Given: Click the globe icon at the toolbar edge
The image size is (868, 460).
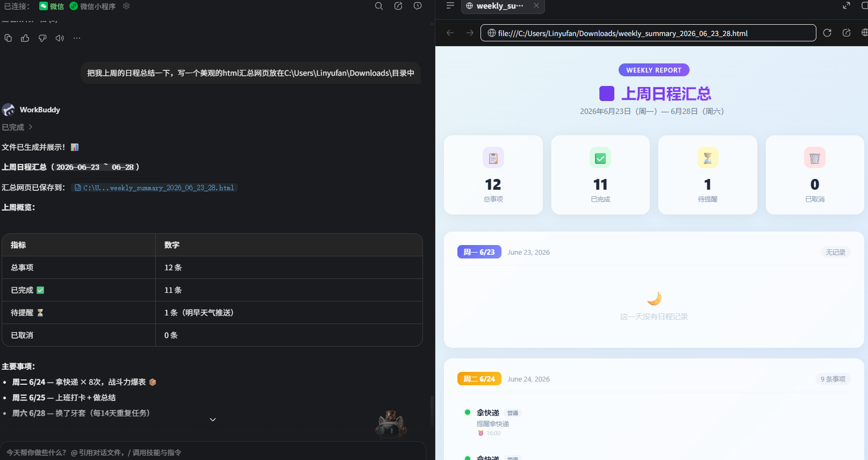Looking at the screenshot, I should 864,33.
